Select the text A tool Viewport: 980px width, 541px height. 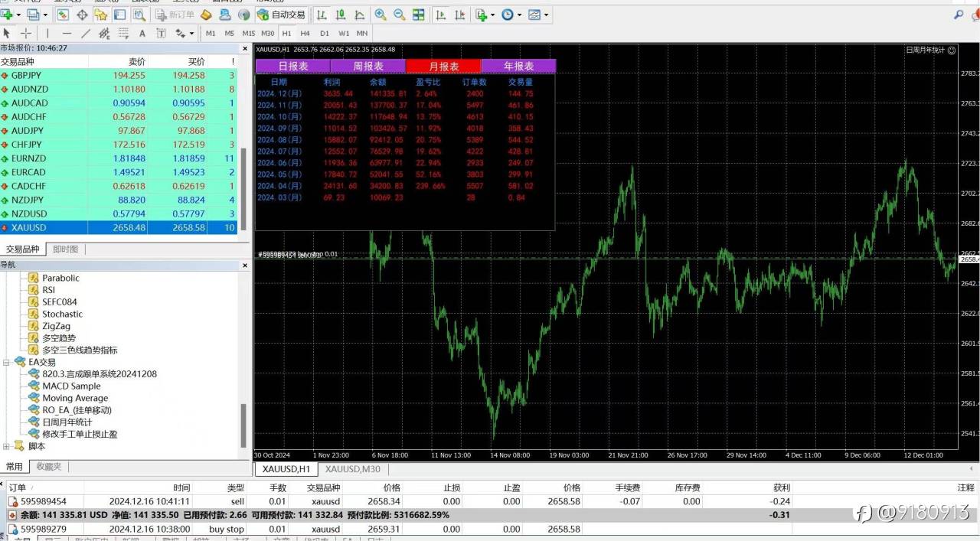point(142,33)
